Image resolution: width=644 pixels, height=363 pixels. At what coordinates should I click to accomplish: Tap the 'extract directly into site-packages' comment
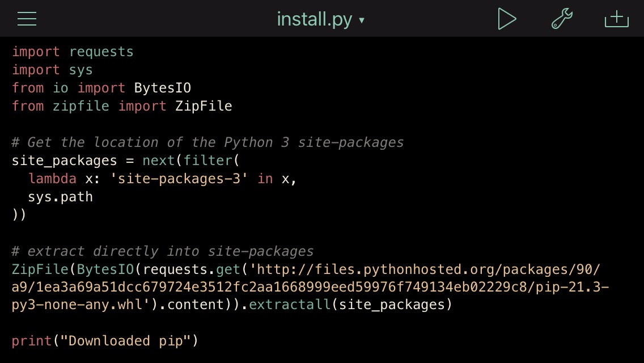(x=163, y=251)
